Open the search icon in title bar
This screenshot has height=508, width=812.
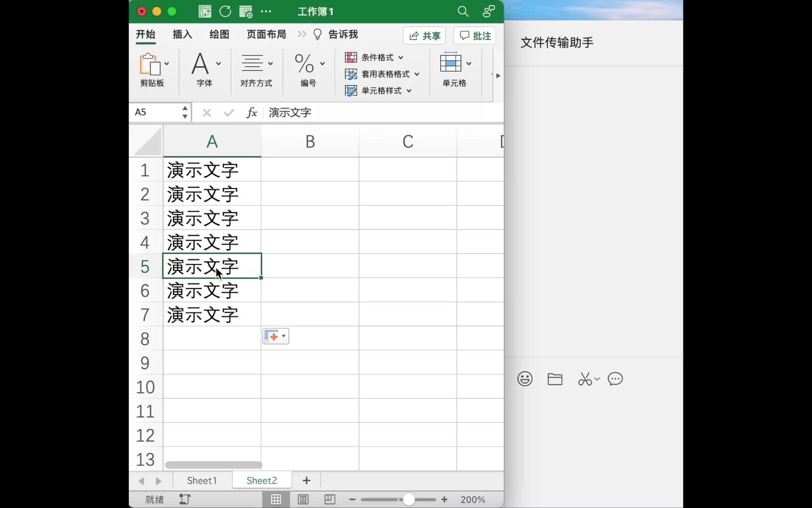[463, 11]
